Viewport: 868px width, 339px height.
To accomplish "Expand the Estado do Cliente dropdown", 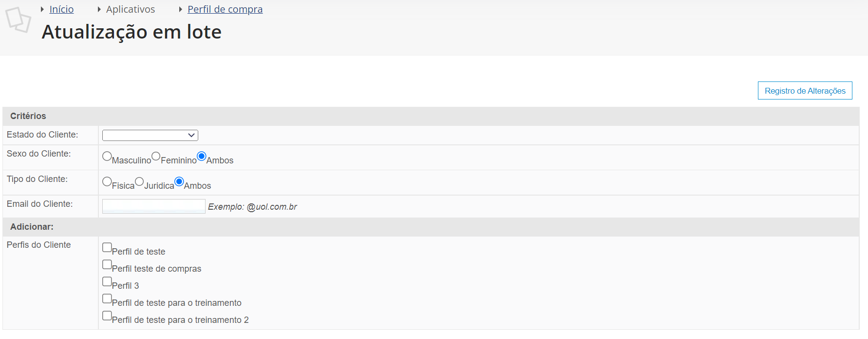I will [150, 135].
